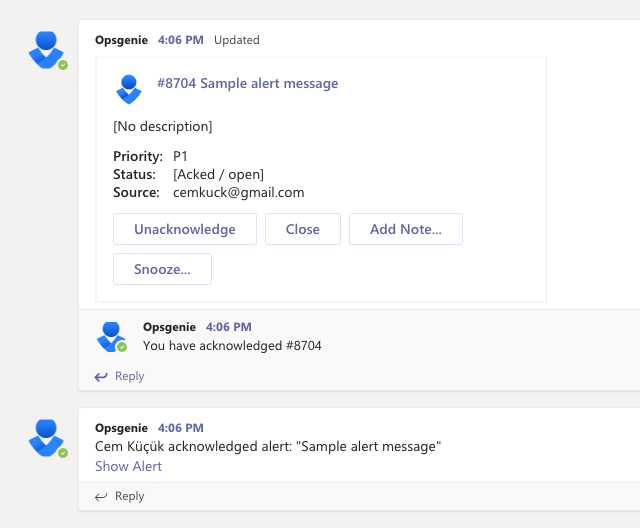Image resolution: width=640 pixels, height=528 pixels.
Task: Snooze the alert
Action: tap(162, 269)
